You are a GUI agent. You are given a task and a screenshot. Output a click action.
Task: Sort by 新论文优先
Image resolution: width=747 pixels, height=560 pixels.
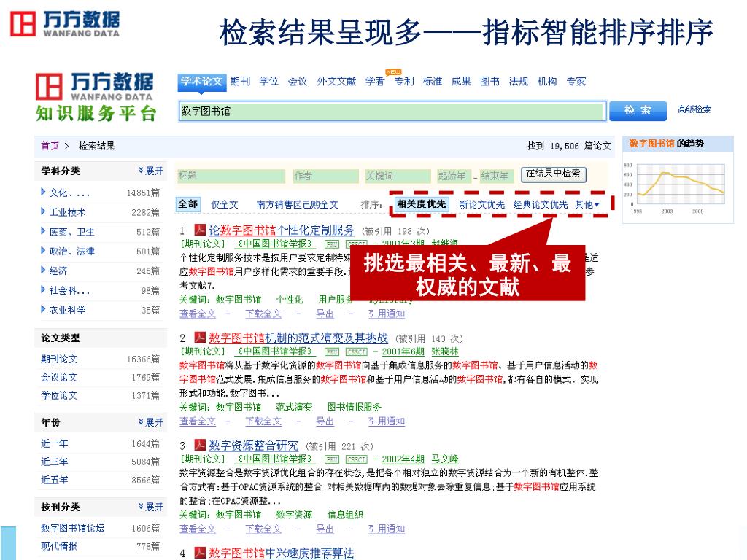tap(481, 205)
